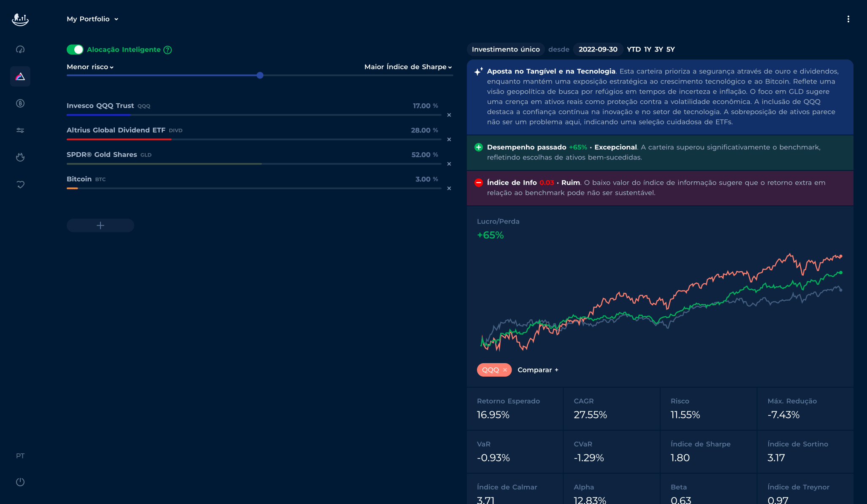Click the green portfolio line endpoint on chart

[841, 272]
